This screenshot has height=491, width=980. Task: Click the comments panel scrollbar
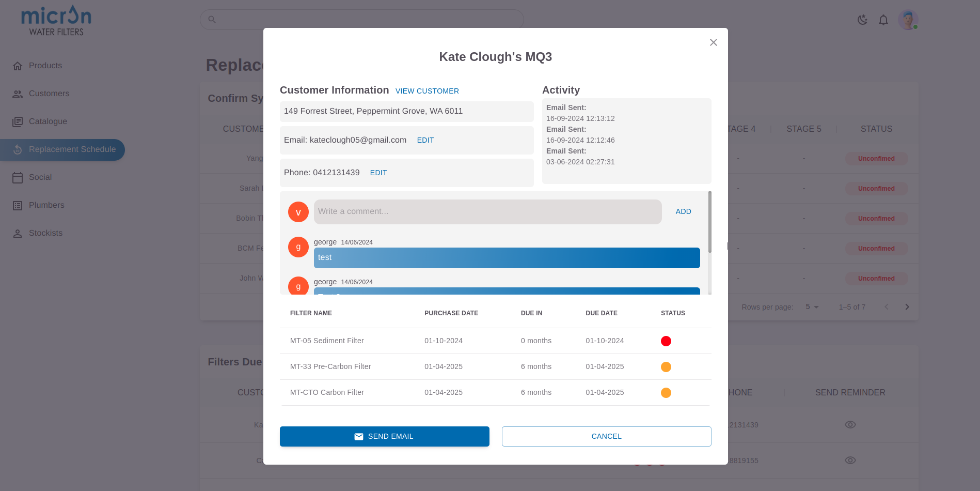(709, 222)
